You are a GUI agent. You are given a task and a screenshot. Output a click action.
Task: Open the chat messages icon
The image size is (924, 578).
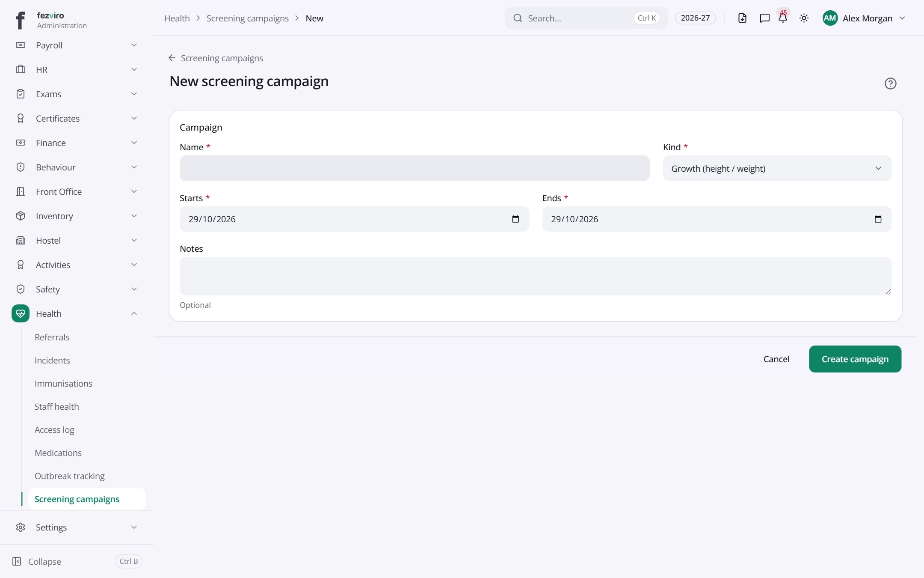tap(764, 18)
